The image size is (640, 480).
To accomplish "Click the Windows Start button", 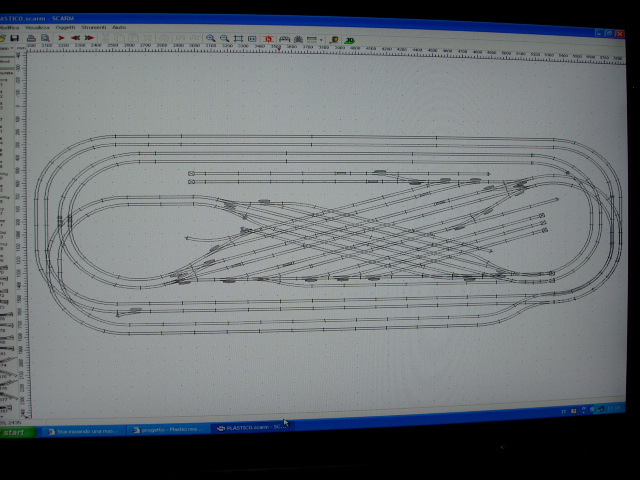I will click(17, 433).
